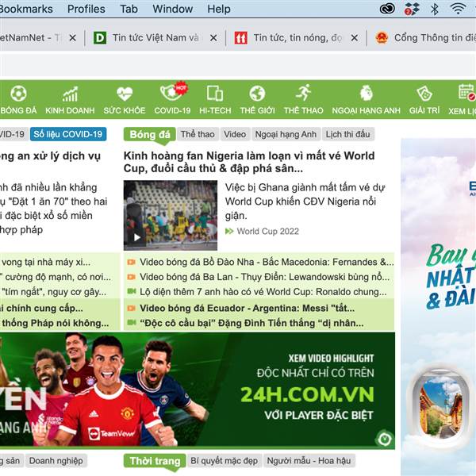
Task: Open the COVID-19 mask icon
Action: 172,92
